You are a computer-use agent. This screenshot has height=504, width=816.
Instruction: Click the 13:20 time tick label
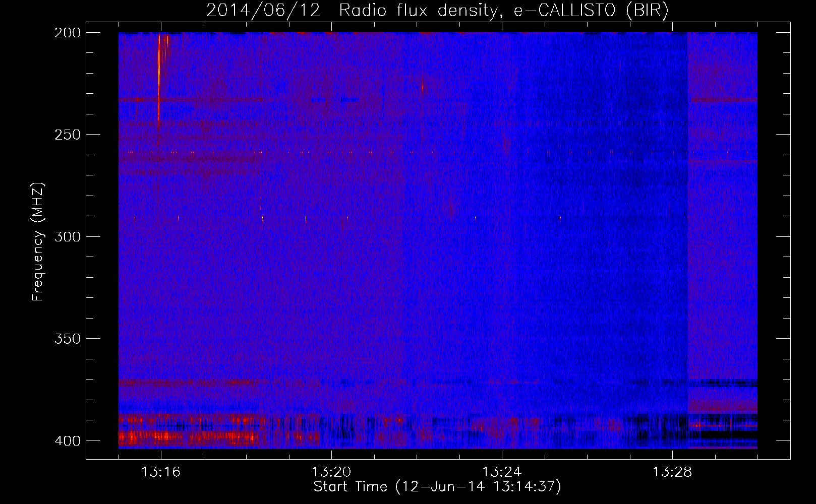click(x=331, y=472)
